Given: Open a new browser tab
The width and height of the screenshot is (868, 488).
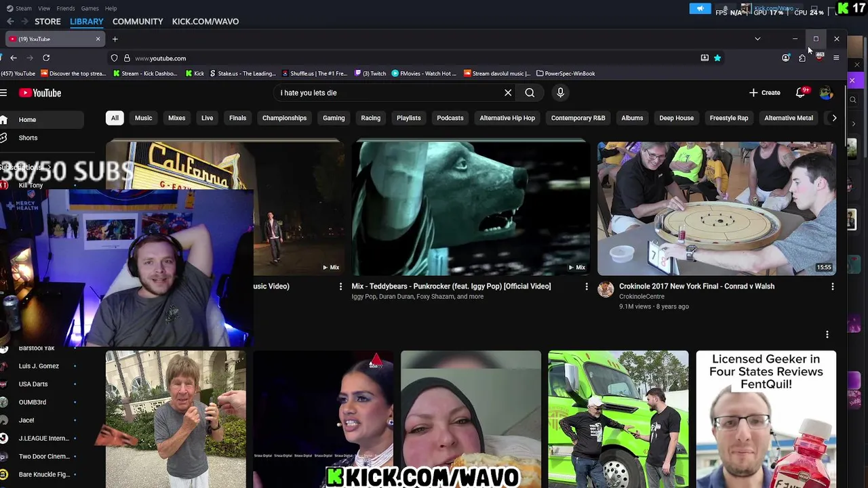Looking at the screenshot, I should [x=115, y=39].
